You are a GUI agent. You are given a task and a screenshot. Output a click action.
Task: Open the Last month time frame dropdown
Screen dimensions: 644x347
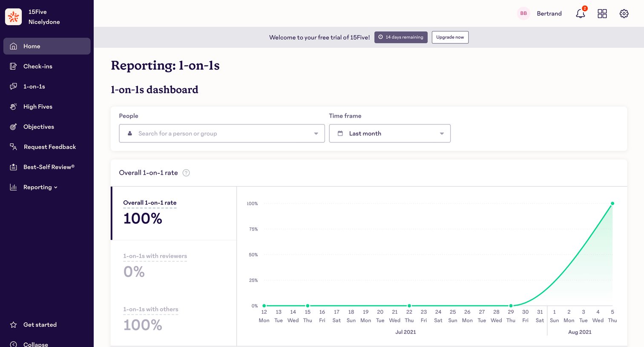click(390, 133)
